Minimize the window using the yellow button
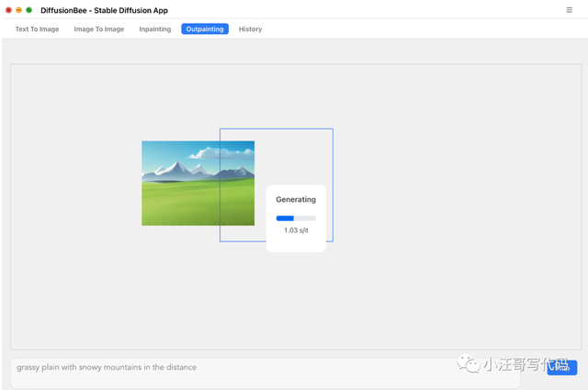 pos(19,10)
